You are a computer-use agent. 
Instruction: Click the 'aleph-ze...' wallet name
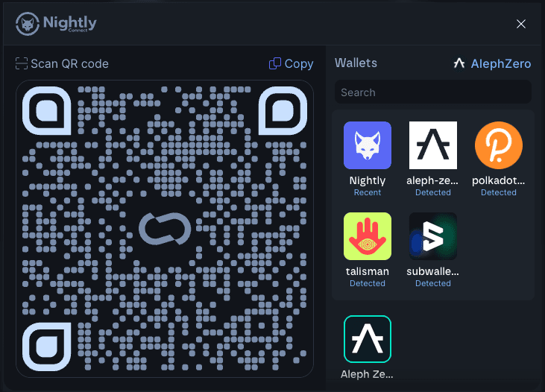click(x=432, y=180)
